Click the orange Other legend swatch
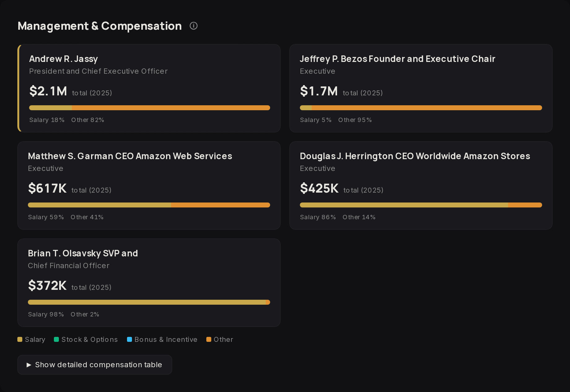Image resolution: width=570 pixels, height=392 pixels. point(209,339)
